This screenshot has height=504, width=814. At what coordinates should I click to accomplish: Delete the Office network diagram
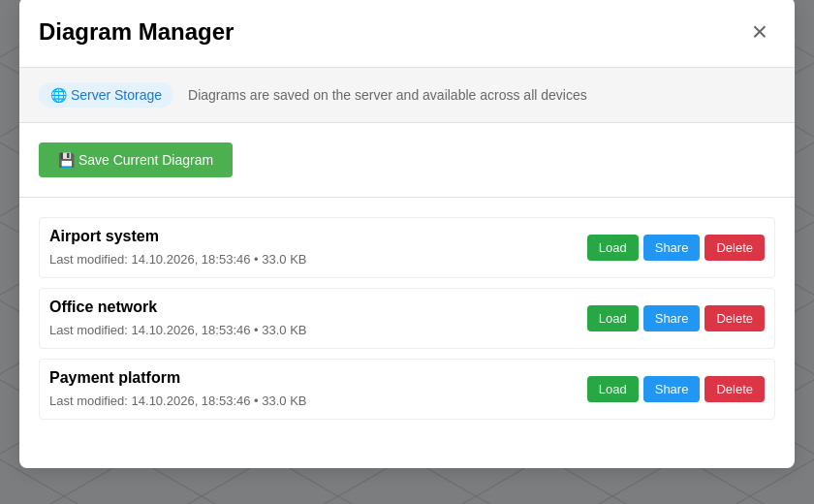pos(735,318)
